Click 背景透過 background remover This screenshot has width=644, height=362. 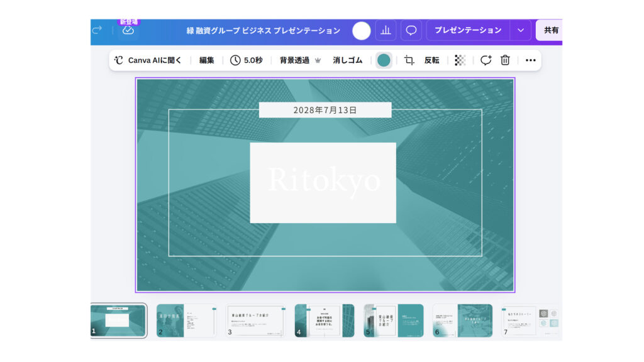tap(294, 60)
